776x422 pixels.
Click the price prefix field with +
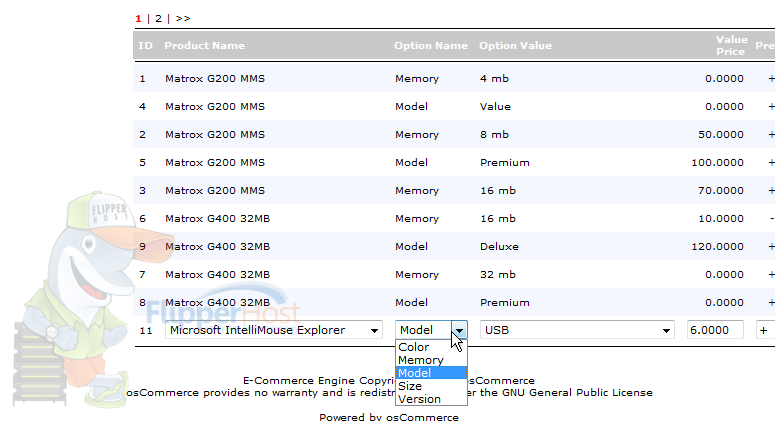(766, 330)
